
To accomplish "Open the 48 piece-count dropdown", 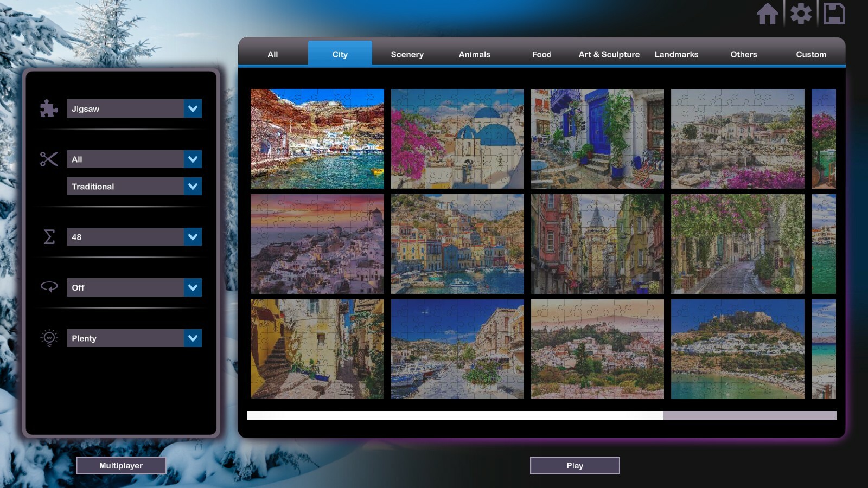I will point(134,236).
